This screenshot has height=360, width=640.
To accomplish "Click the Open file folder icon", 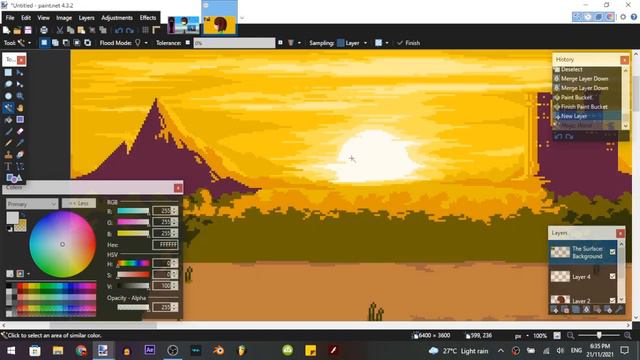I will [17, 30].
